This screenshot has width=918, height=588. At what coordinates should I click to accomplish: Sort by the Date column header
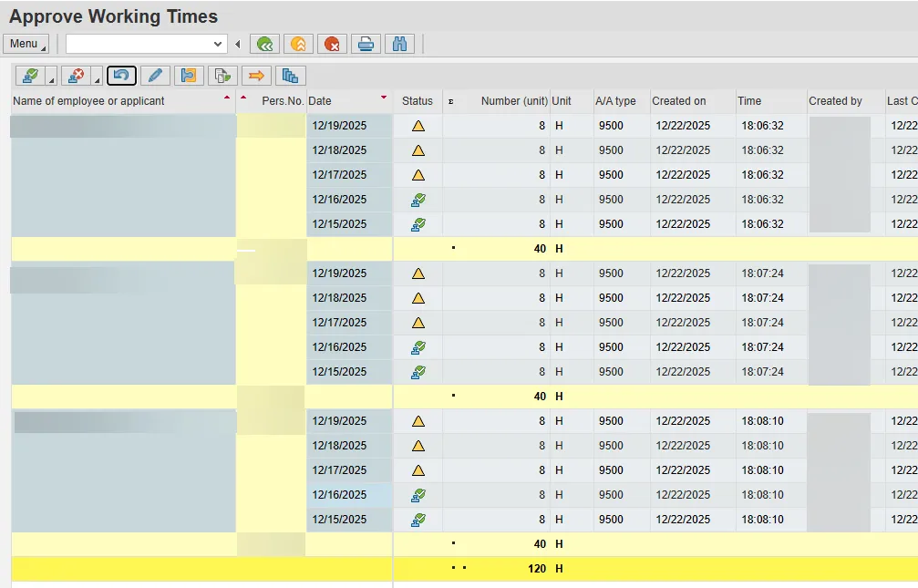coord(320,101)
